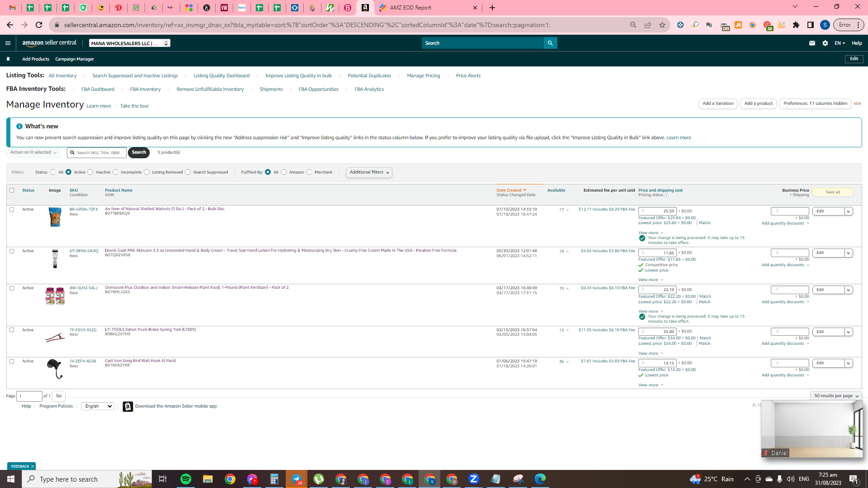868x488 pixels.
Task: Open a new browser tab
Action: click(x=492, y=8)
